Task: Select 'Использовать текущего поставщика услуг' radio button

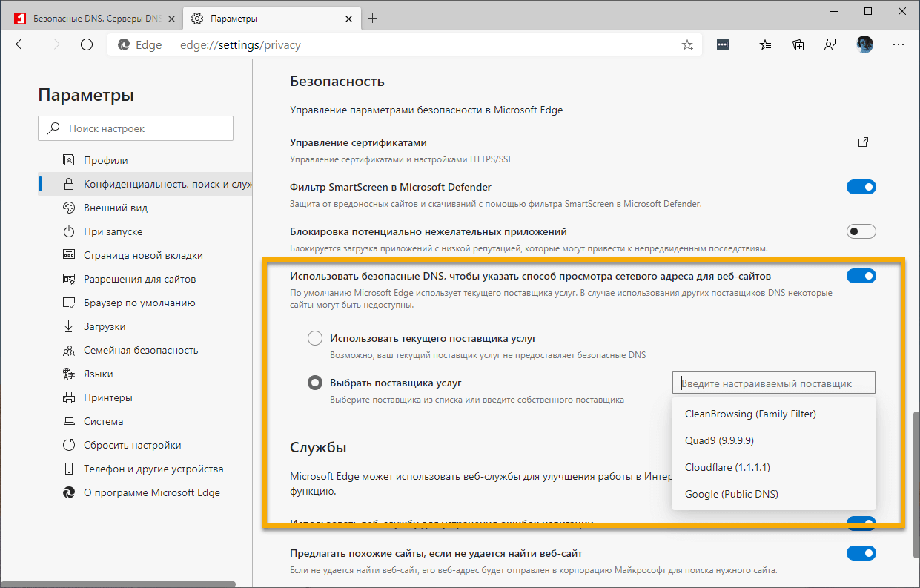Action: coord(315,339)
